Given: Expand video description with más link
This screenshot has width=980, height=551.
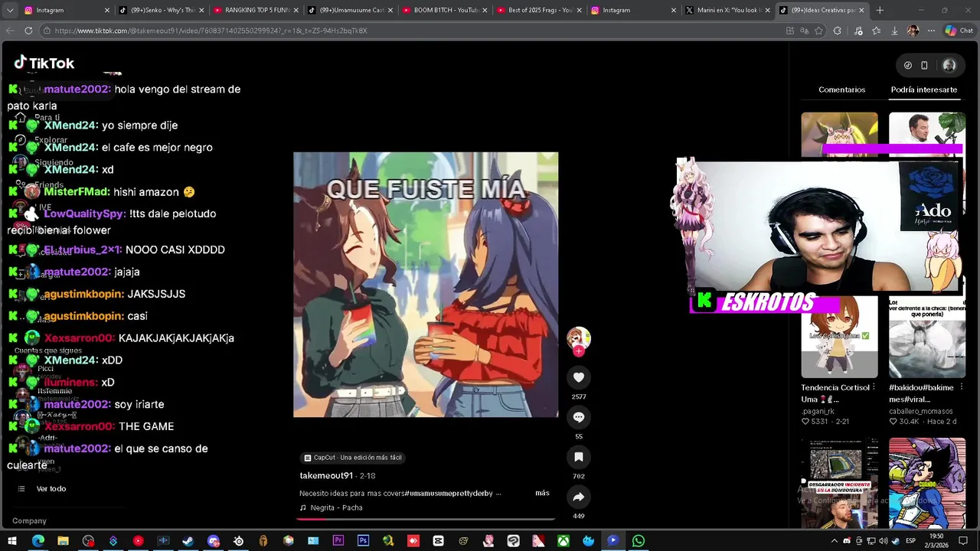Looking at the screenshot, I should click(542, 493).
